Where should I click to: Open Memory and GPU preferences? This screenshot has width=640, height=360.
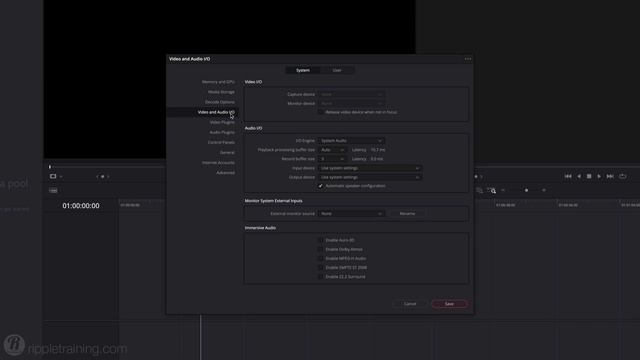218,82
